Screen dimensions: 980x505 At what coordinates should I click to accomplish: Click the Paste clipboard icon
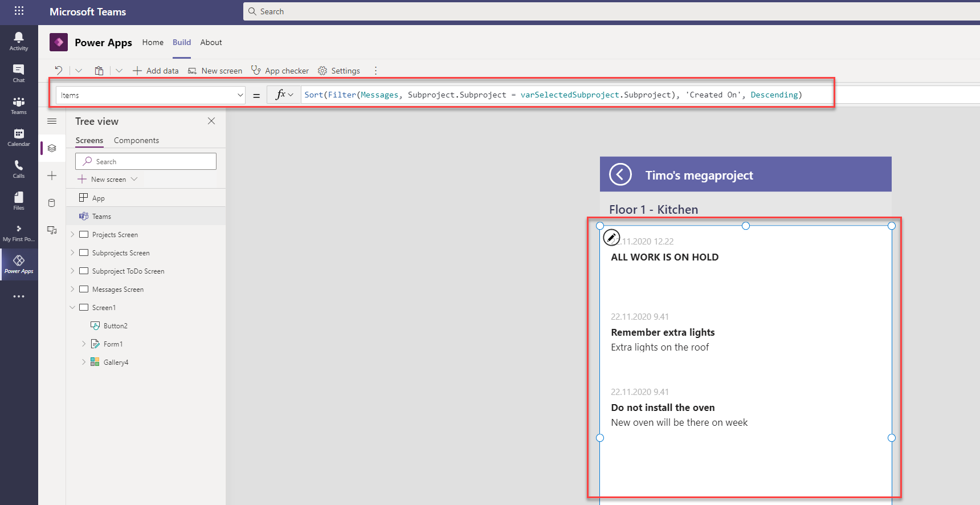99,71
